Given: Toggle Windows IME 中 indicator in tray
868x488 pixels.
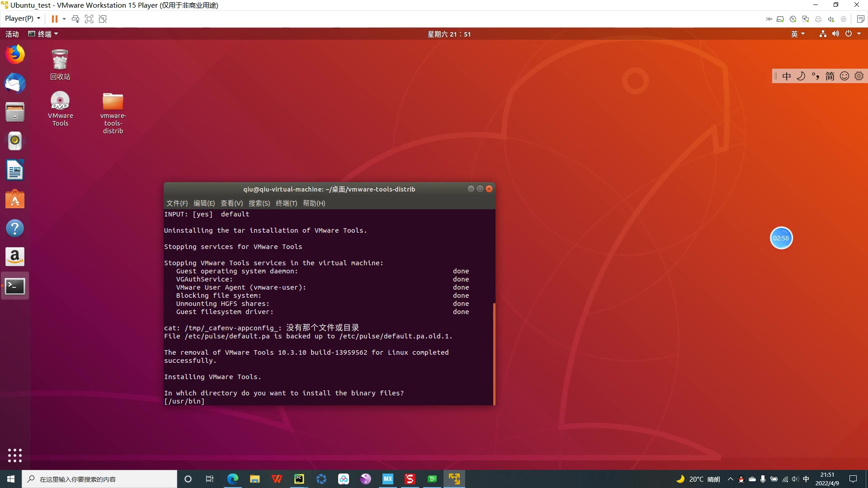Looking at the screenshot, I should click(x=806, y=479).
